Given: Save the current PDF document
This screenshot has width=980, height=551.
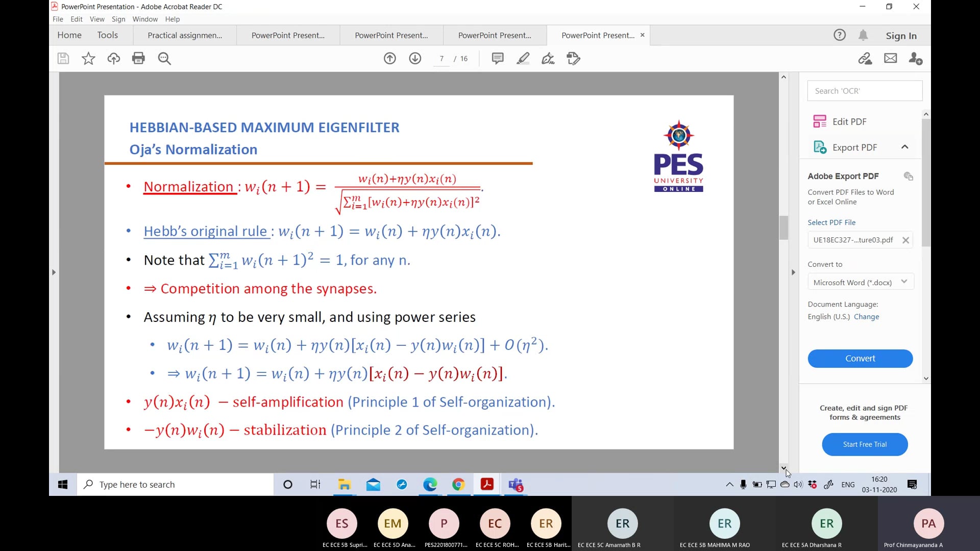Looking at the screenshot, I should coord(63,58).
